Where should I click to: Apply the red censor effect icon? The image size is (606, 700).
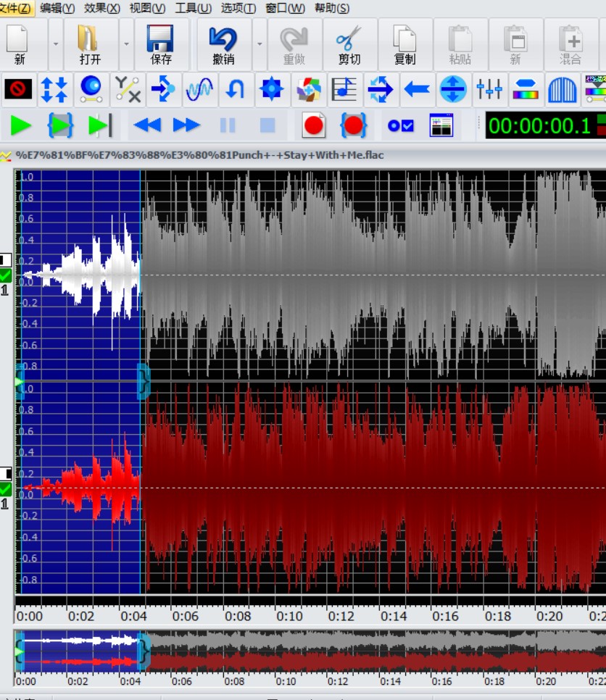[x=18, y=89]
